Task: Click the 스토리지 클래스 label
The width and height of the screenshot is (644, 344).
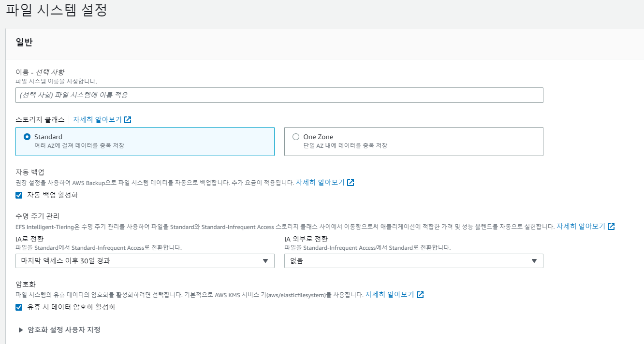Action: click(40, 119)
